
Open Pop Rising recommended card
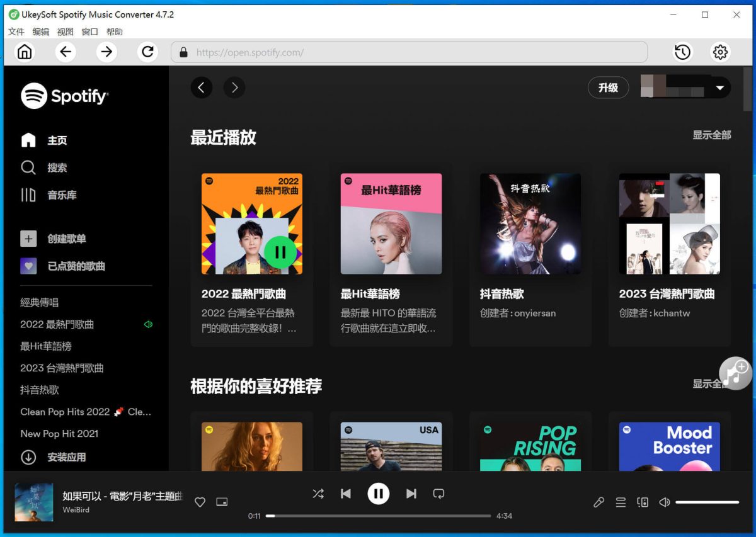point(530,446)
